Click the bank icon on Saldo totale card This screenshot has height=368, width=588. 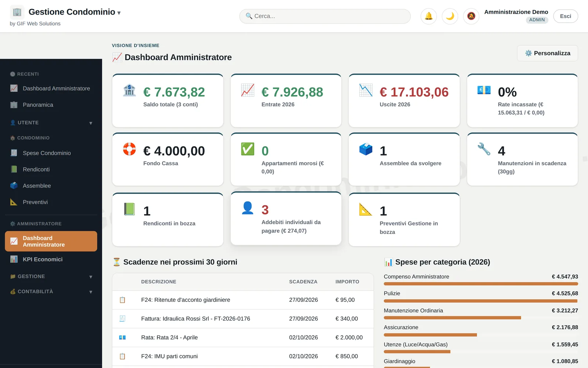pos(129,90)
